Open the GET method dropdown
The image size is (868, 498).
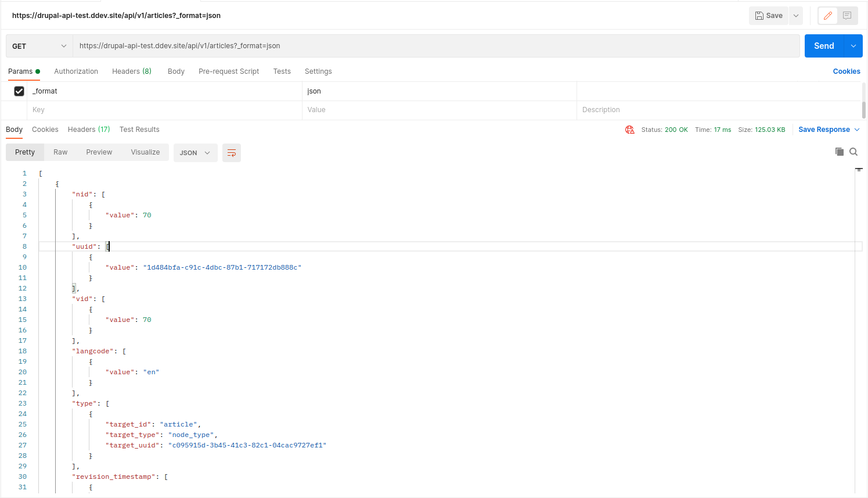pyautogui.click(x=39, y=46)
